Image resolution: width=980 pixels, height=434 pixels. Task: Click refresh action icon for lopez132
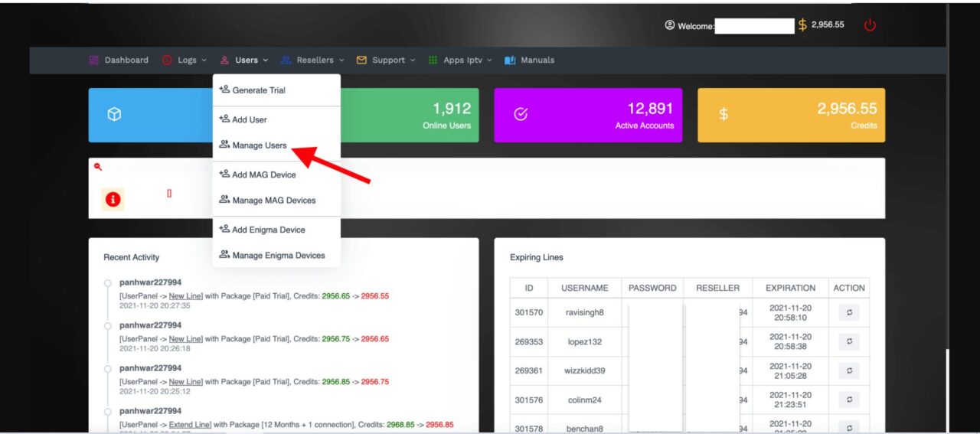coord(849,341)
